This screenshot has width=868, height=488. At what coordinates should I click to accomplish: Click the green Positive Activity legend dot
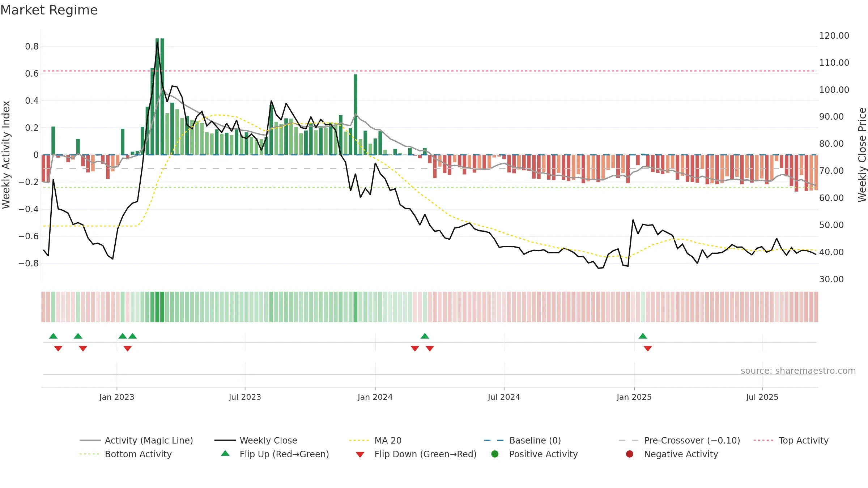tap(495, 454)
